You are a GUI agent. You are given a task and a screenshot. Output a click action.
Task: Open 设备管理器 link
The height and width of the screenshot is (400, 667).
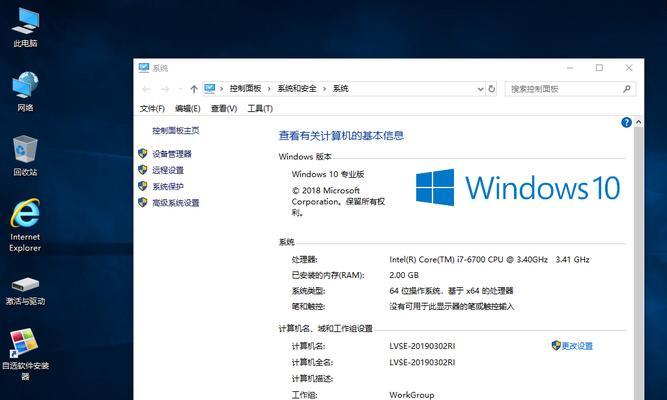coord(172,154)
